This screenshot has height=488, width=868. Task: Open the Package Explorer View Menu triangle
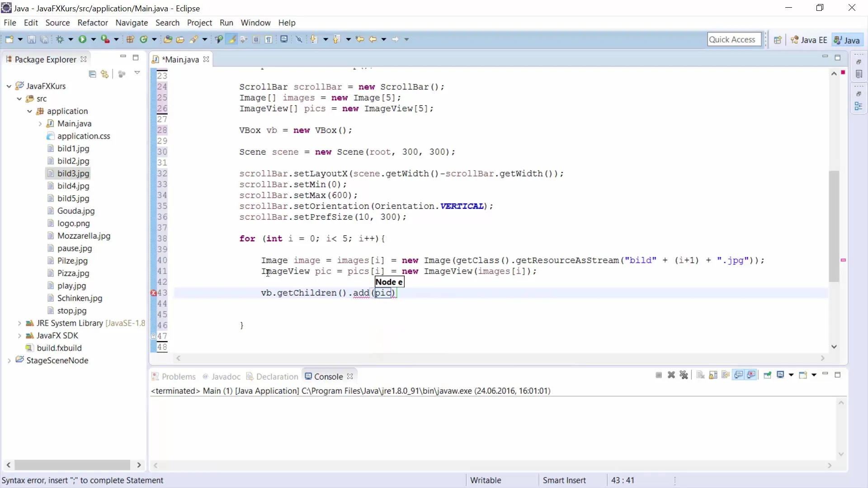pyautogui.click(x=137, y=73)
